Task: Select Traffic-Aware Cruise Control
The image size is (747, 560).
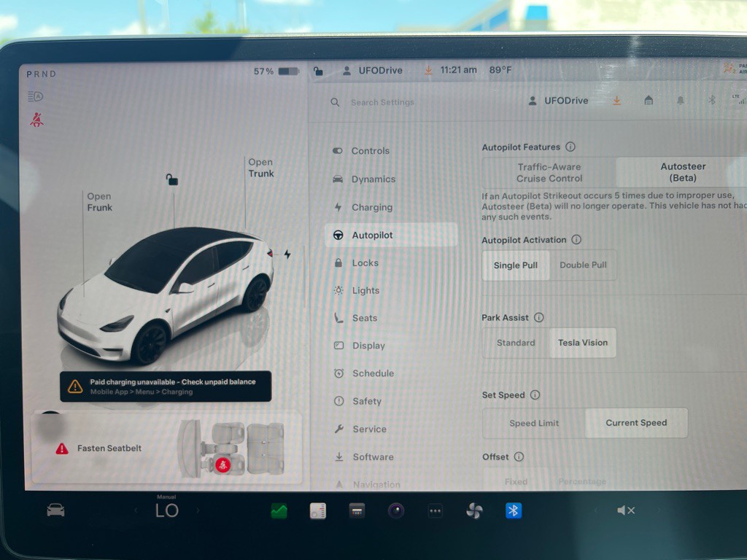Action: pyautogui.click(x=549, y=172)
